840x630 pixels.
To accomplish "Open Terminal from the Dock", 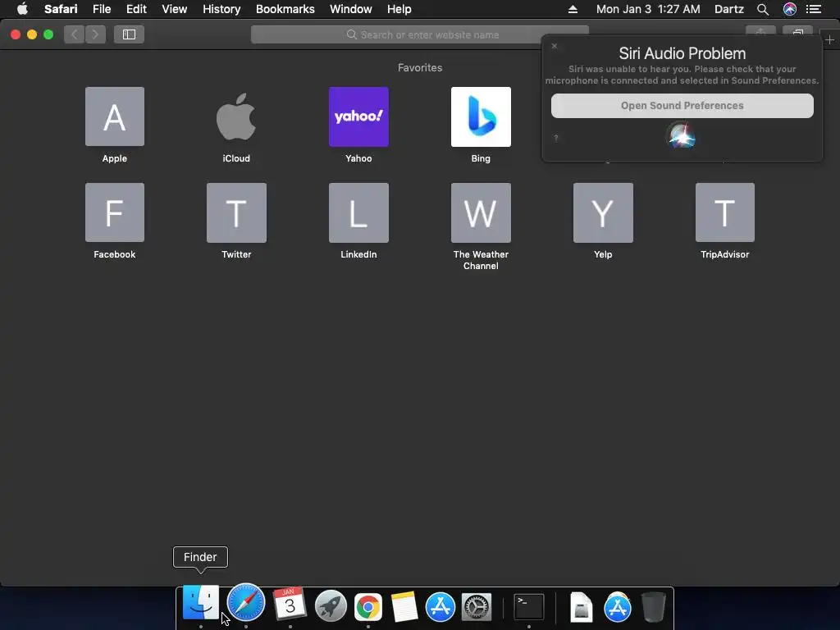I will pos(529,606).
